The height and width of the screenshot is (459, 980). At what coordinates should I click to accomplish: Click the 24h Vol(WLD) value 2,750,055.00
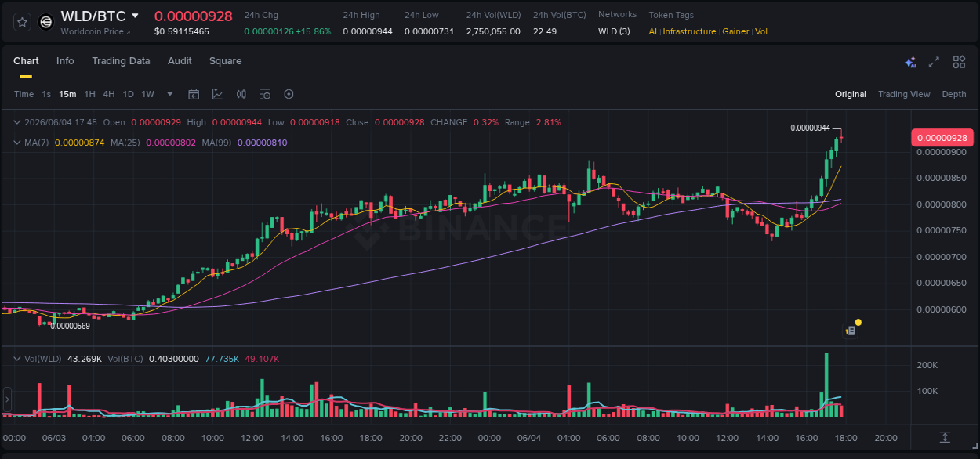point(493,31)
